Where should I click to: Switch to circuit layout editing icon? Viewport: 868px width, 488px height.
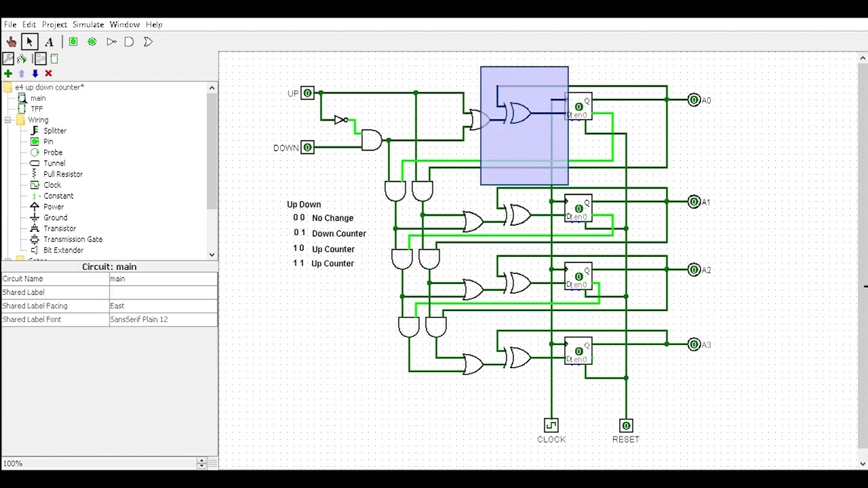click(41, 59)
